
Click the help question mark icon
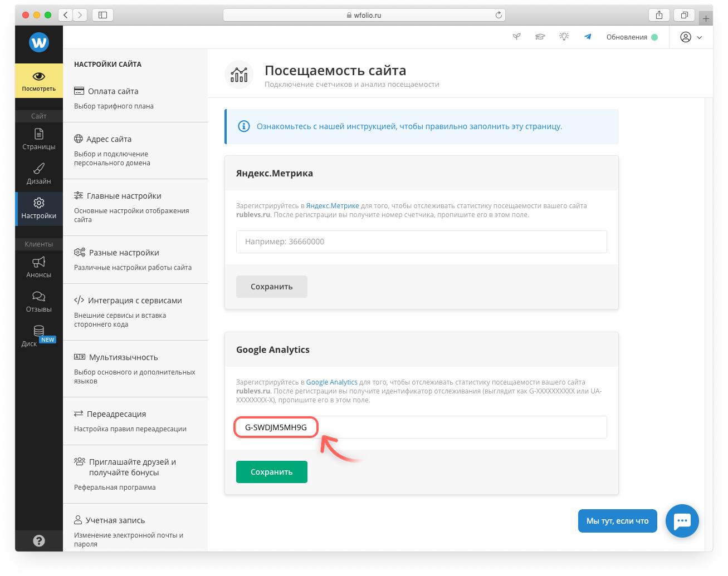(39, 540)
